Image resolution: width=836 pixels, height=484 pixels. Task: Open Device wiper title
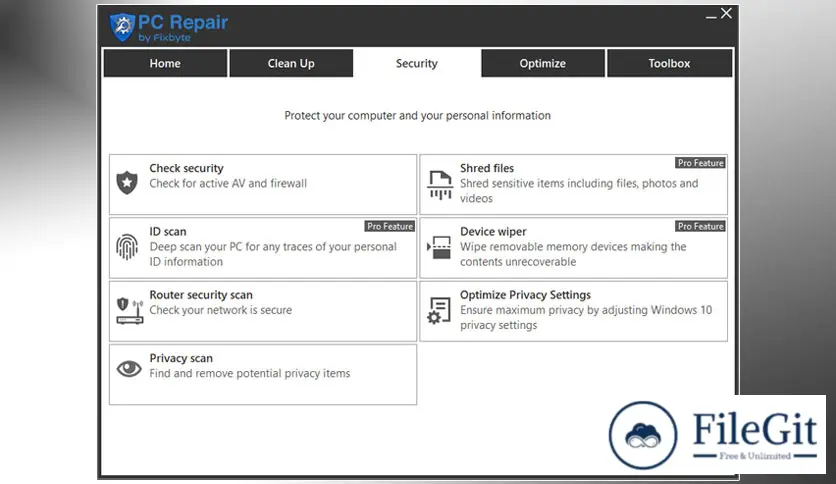(493, 231)
